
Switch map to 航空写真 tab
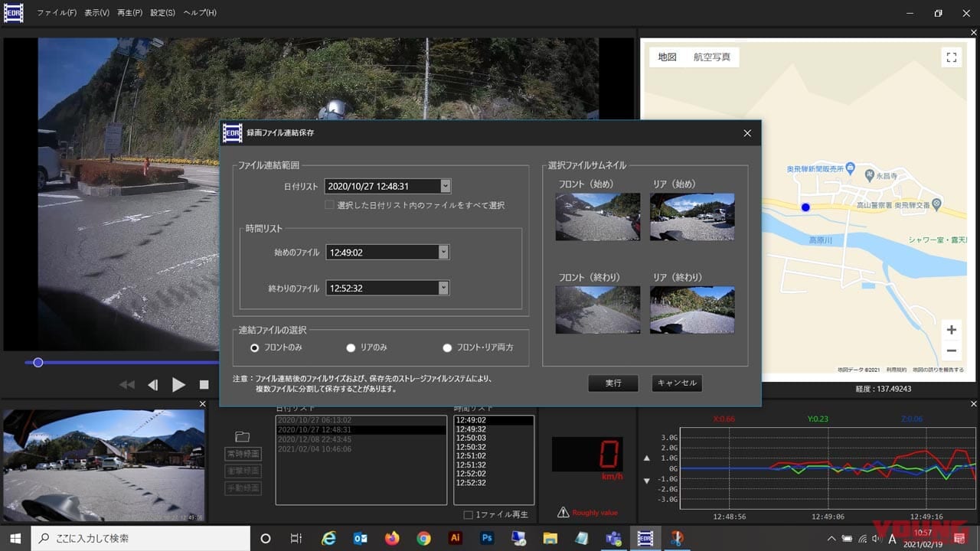[x=711, y=57]
